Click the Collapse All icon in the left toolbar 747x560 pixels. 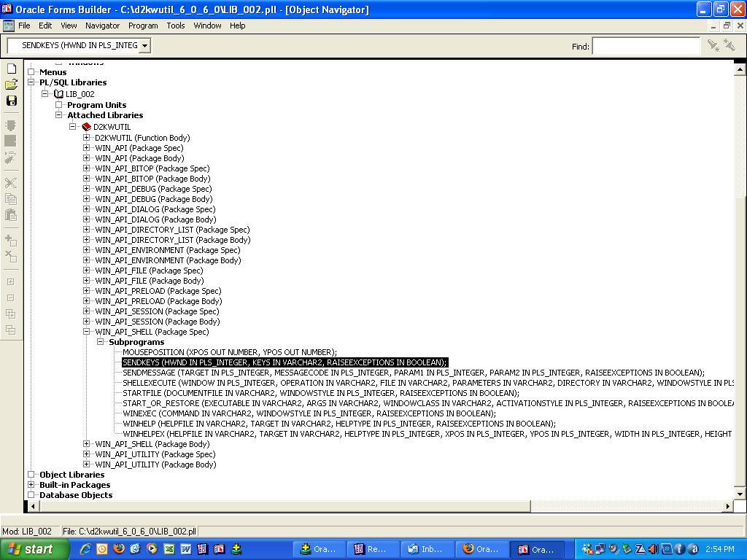click(10, 330)
